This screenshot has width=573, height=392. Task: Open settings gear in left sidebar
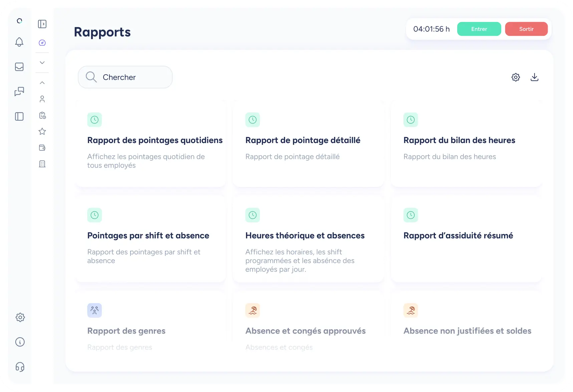(x=20, y=317)
